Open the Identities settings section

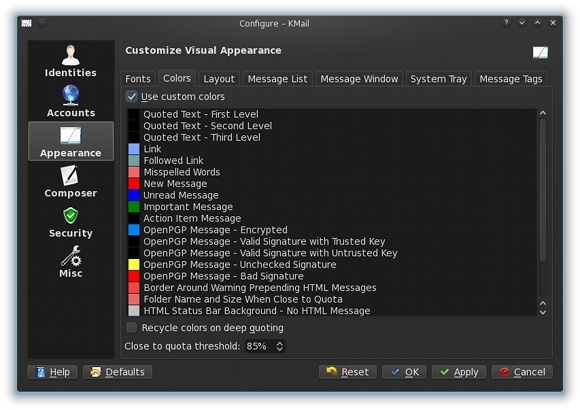[x=71, y=61]
